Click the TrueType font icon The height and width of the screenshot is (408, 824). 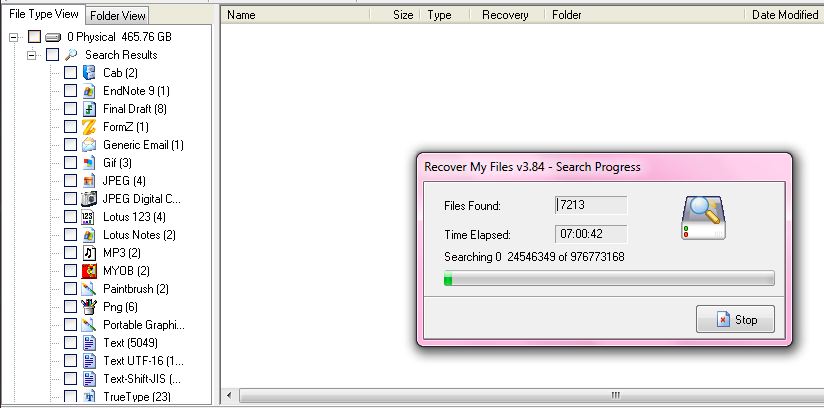pyautogui.click(x=89, y=396)
